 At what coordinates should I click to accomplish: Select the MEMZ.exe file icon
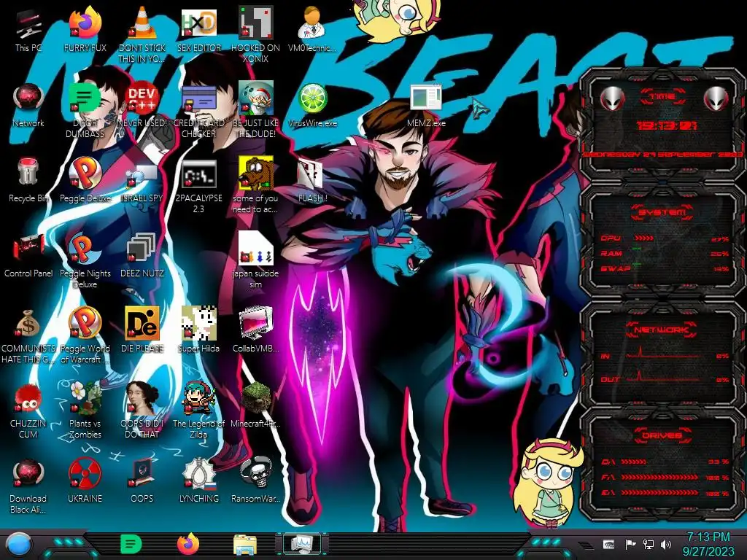pos(426,105)
